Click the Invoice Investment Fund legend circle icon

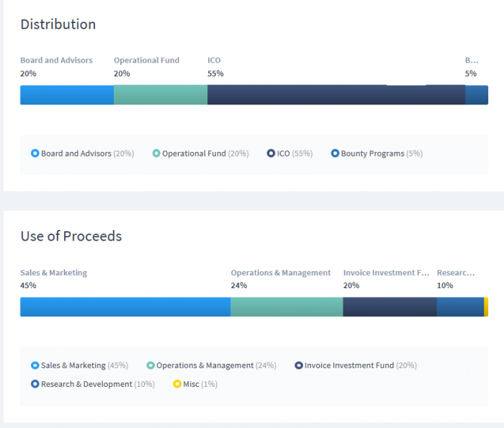coord(299,365)
